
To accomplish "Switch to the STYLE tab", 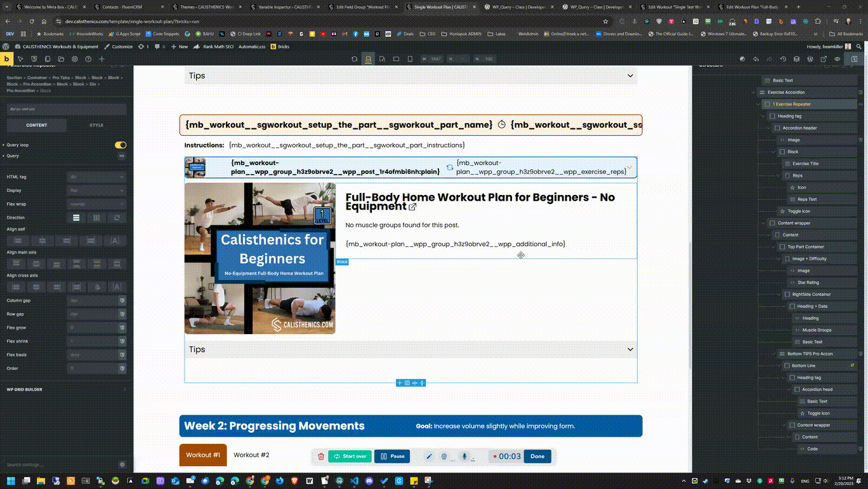I will click(96, 125).
